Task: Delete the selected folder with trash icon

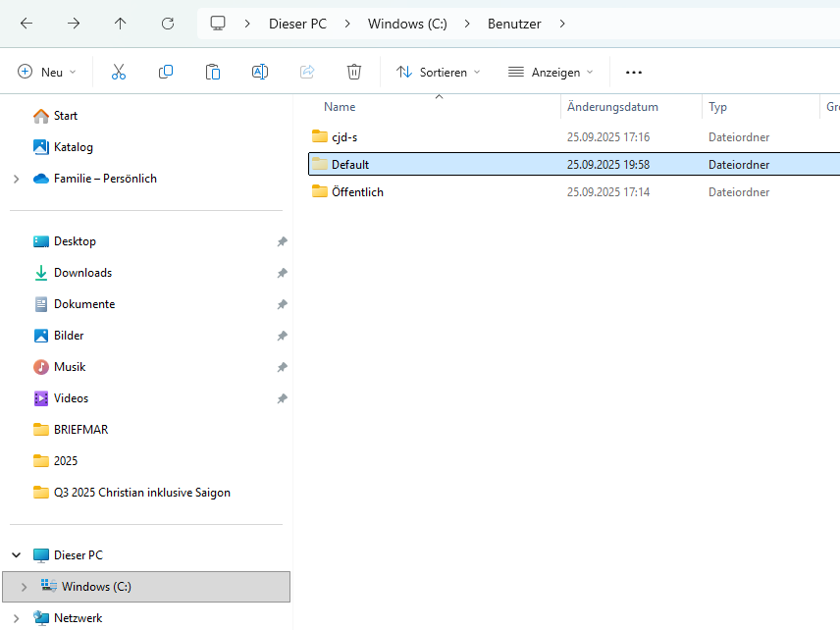Action: pyautogui.click(x=354, y=72)
